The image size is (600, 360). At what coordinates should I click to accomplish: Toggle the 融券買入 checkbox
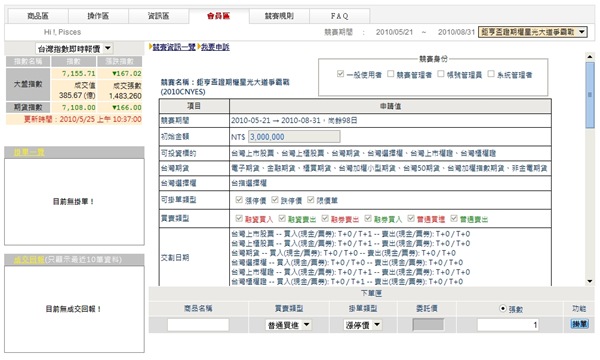point(368,218)
